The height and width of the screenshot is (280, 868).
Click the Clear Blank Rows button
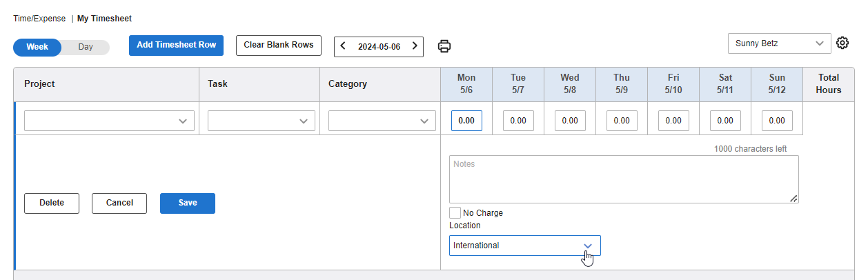point(279,45)
